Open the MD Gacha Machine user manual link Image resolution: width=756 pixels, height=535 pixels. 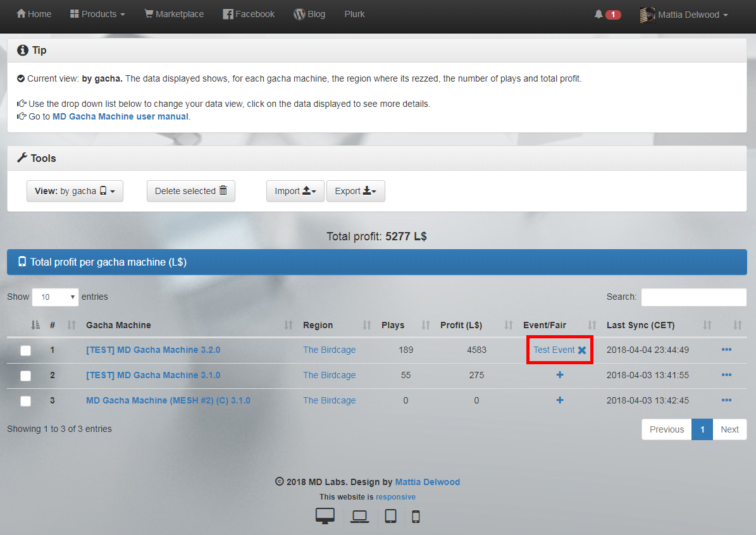pyautogui.click(x=120, y=116)
